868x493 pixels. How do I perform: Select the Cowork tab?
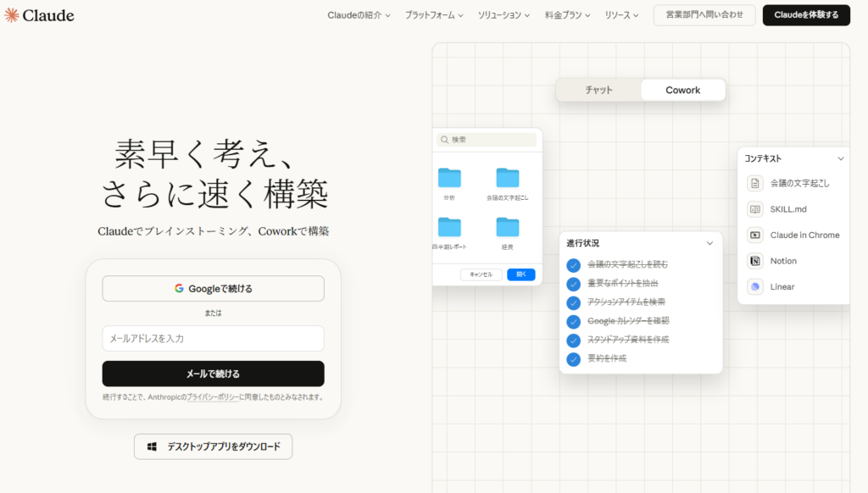tap(682, 90)
